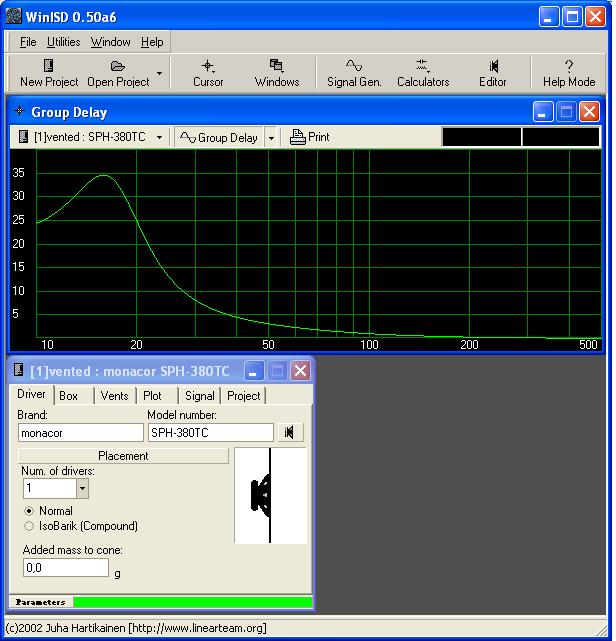Screen dimensions: 616x641
Task: Open the Windows toolbar item
Action: tap(277, 73)
